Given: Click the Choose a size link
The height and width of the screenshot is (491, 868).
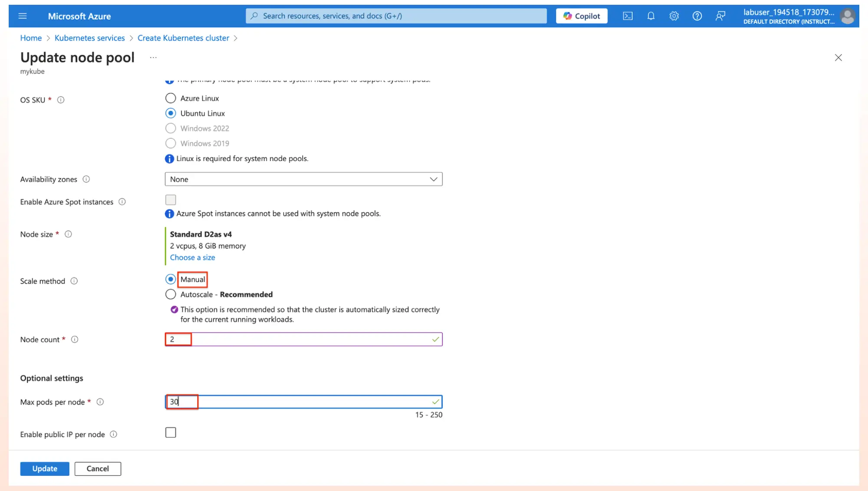Looking at the screenshot, I should coord(192,257).
